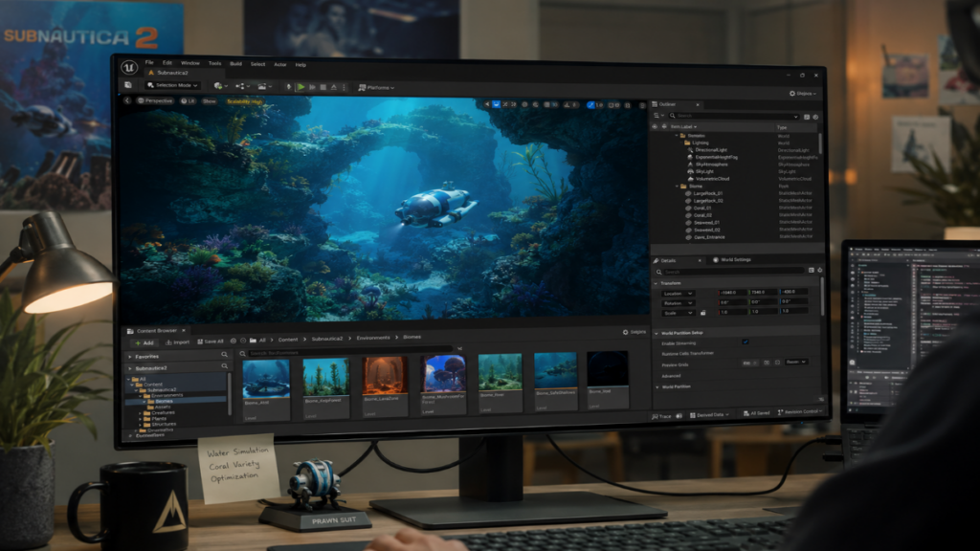
Task: Click the Unreal Engine logo icon
Action: [x=129, y=67]
